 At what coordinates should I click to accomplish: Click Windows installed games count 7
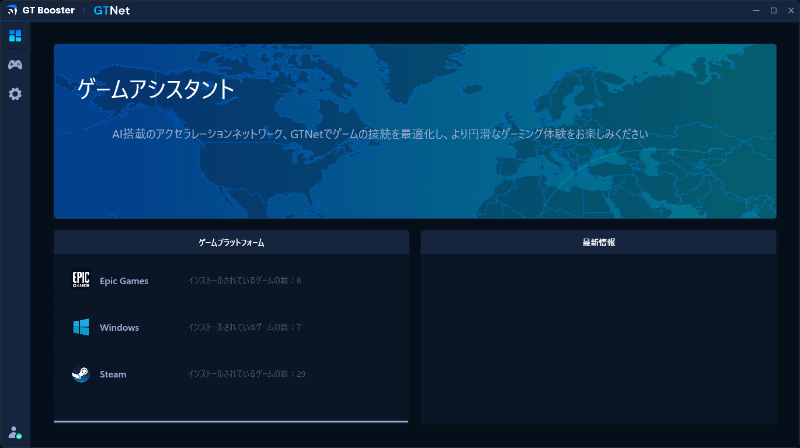pyautogui.click(x=244, y=327)
